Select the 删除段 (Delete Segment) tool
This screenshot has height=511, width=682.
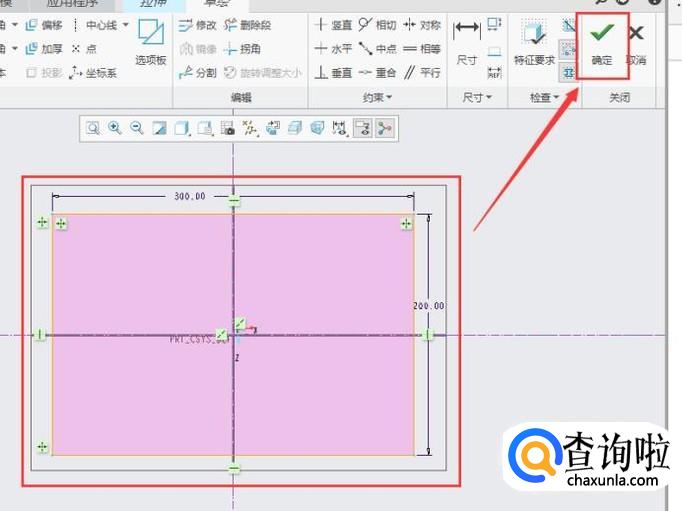click(247, 25)
